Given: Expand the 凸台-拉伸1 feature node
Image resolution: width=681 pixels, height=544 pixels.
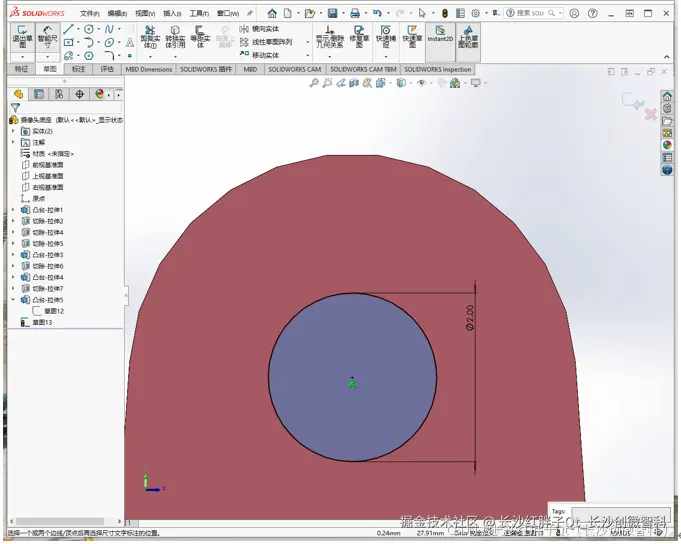Looking at the screenshot, I should (x=13, y=210).
